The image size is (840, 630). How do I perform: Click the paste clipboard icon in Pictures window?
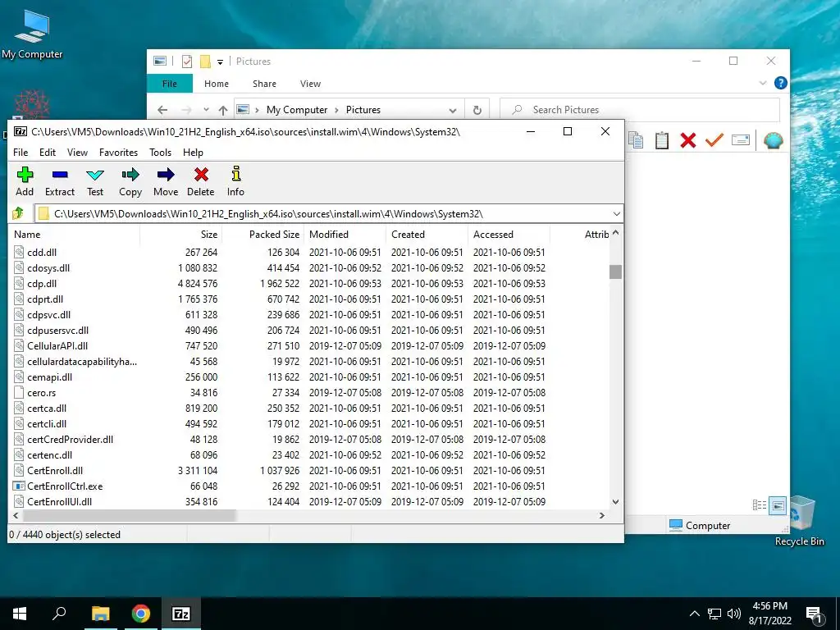(x=662, y=140)
